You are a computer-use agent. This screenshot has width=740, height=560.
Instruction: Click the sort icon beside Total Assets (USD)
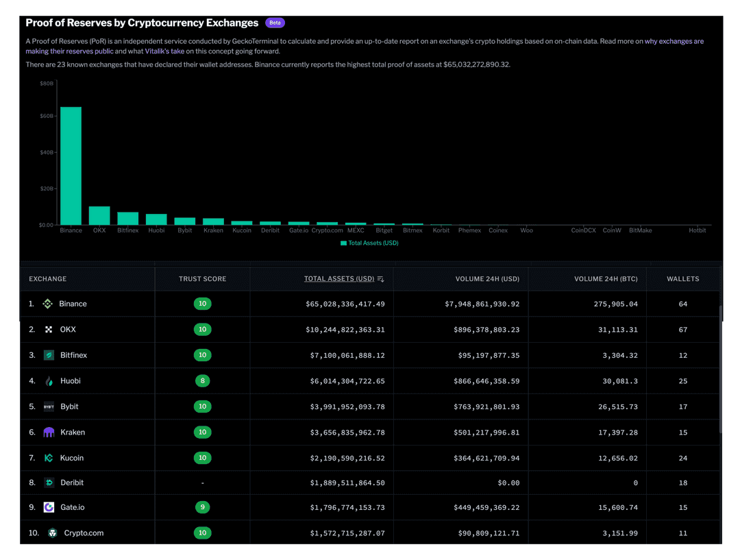tap(381, 278)
